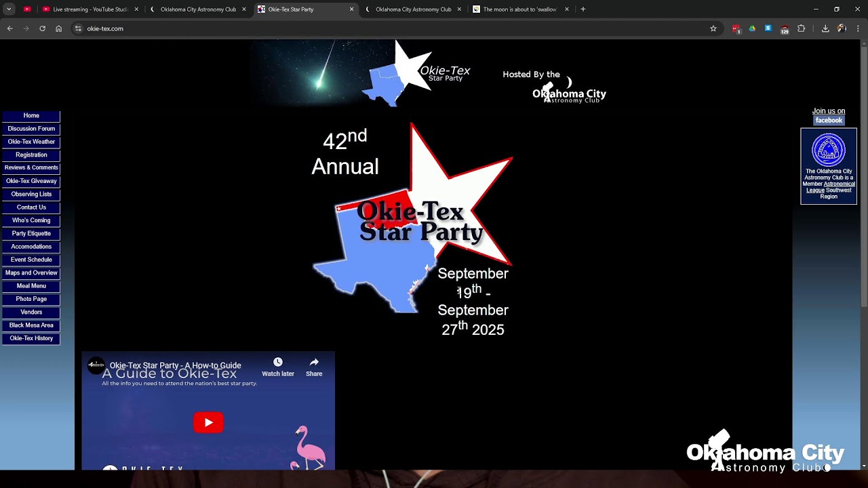868x488 pixels.
Task: Click the 'Join us on' Facebook link text
Action: pyautogui.click(x=829, y=111)
